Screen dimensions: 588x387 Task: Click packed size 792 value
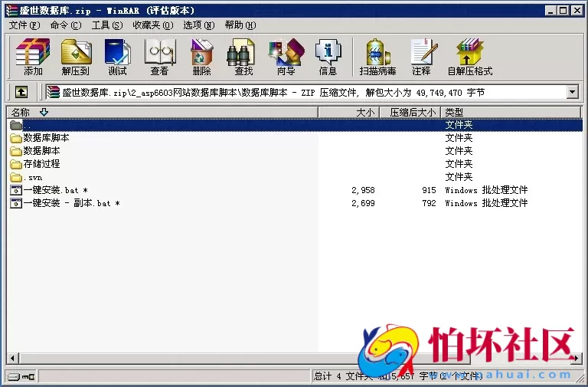[429, 203]
